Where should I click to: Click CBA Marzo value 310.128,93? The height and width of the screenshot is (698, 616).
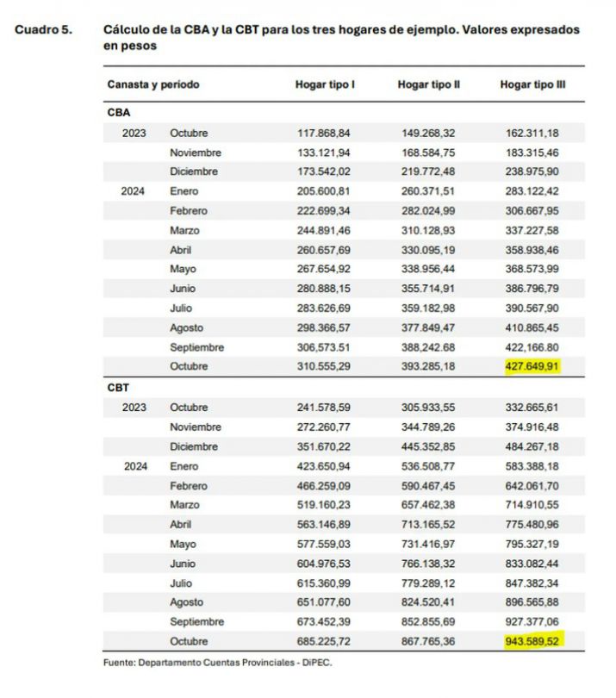click(x=428, y=231)
